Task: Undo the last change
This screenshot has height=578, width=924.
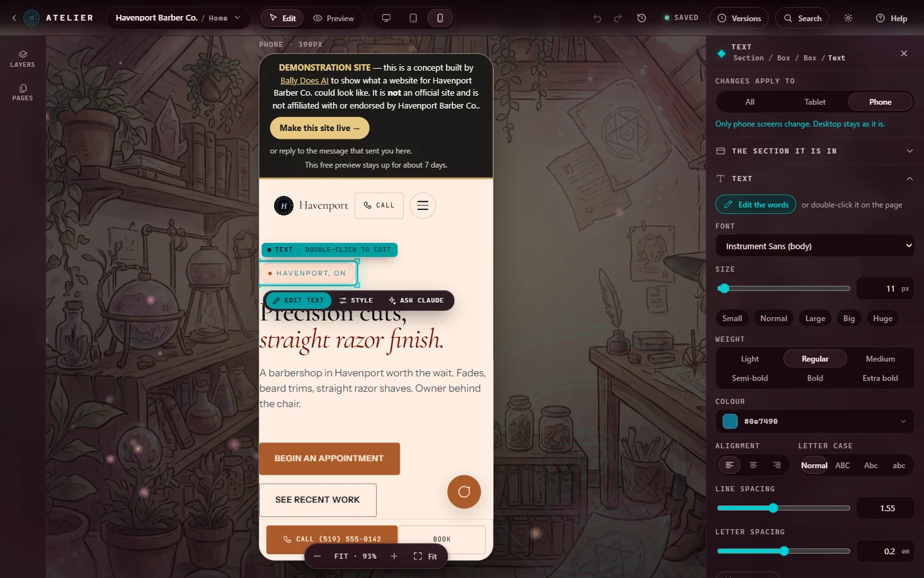Action: [x=597, y=18]
